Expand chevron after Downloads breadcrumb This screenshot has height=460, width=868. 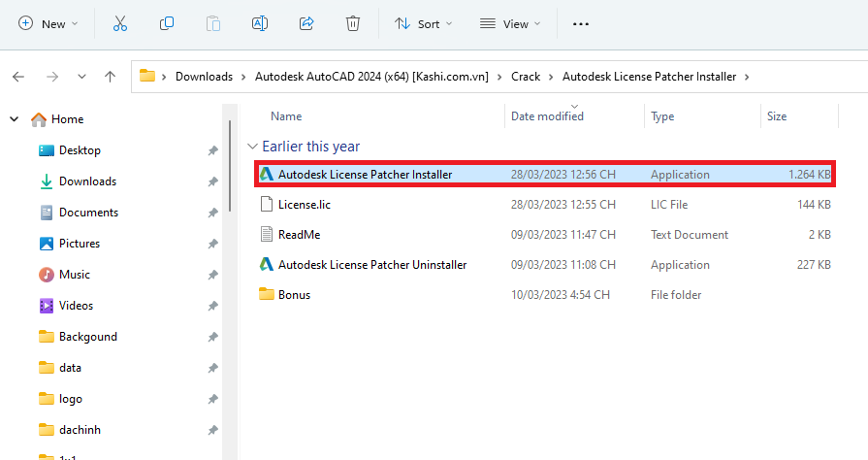pyautogui.click(x=243, y=77)
